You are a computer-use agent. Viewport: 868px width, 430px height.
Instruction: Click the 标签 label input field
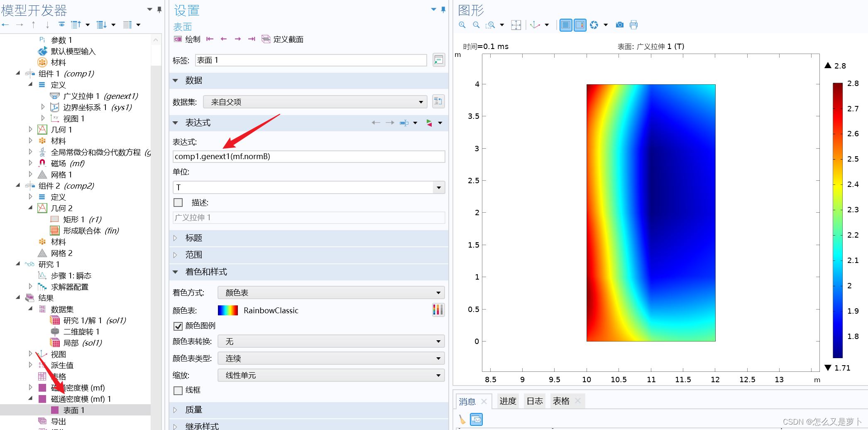click(311, 60)
